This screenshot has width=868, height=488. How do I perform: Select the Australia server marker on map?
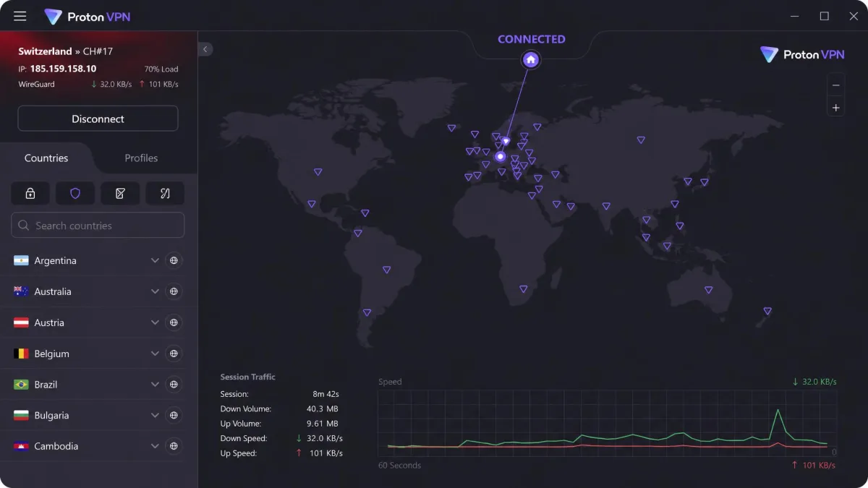tap(709, 290)
